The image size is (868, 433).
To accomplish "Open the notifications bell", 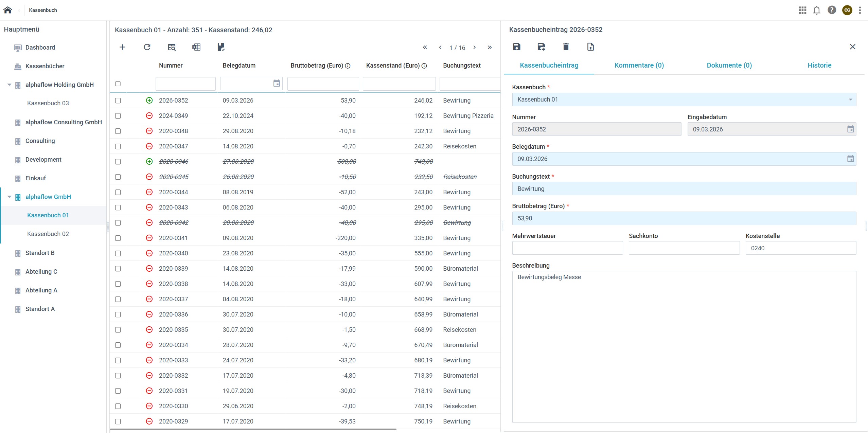I will tap(817, 10).
